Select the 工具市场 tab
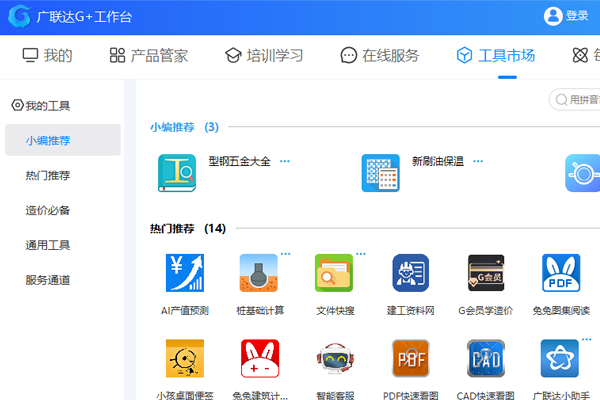The image size is (600, 400). point(496,56)
